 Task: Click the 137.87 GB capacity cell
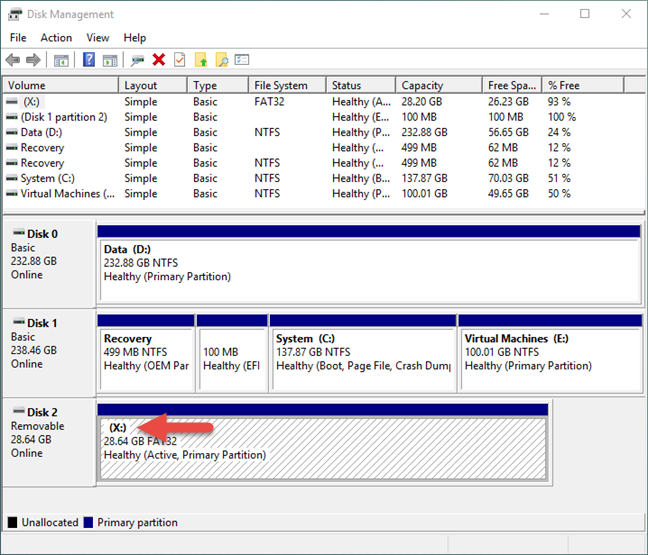(424, 178)
